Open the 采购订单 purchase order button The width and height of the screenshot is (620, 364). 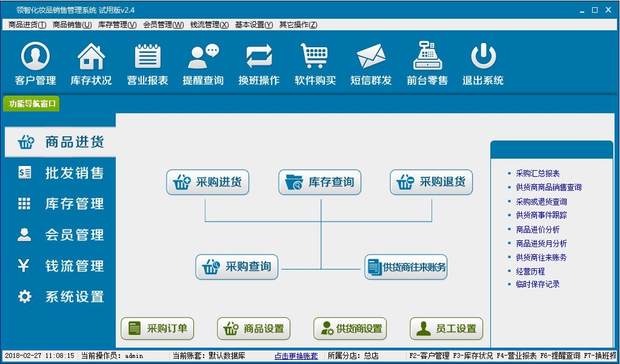(158, 328)
